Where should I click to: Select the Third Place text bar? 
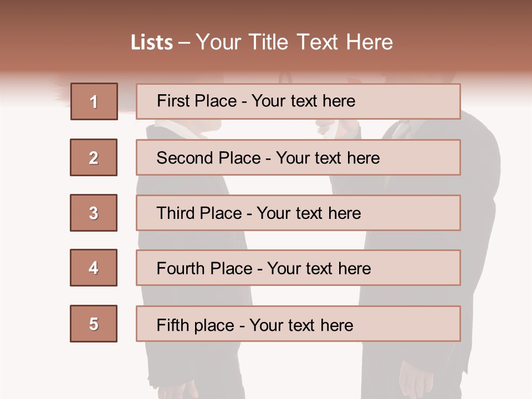tap(298, 213)
